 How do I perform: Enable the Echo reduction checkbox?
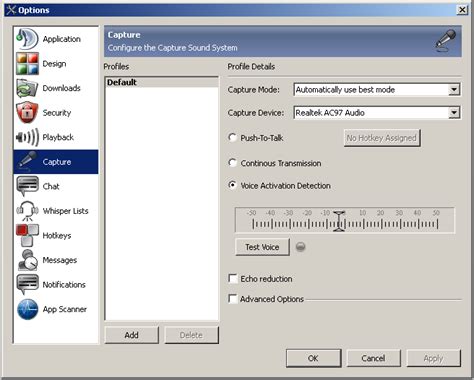click(233, 278)
